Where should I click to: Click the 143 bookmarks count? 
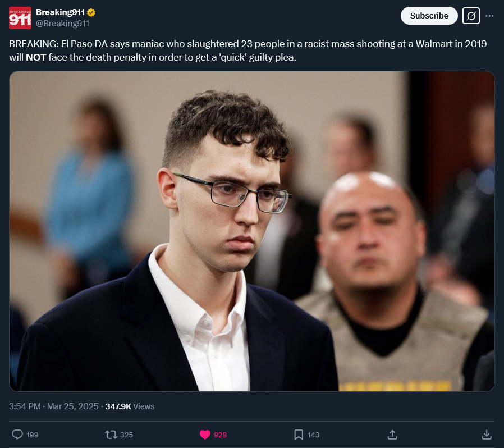313,435
